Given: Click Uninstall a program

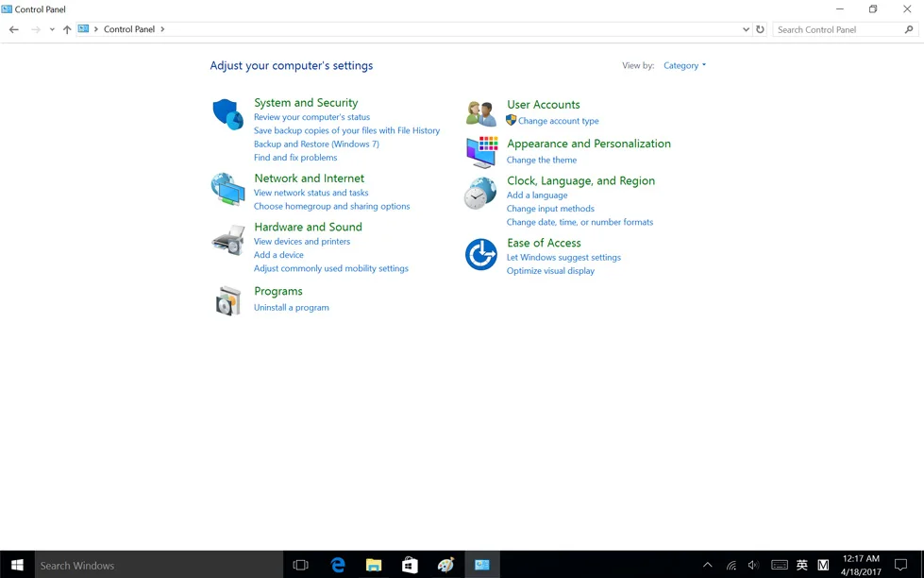Looking at the screenshot, I should 291,307.
